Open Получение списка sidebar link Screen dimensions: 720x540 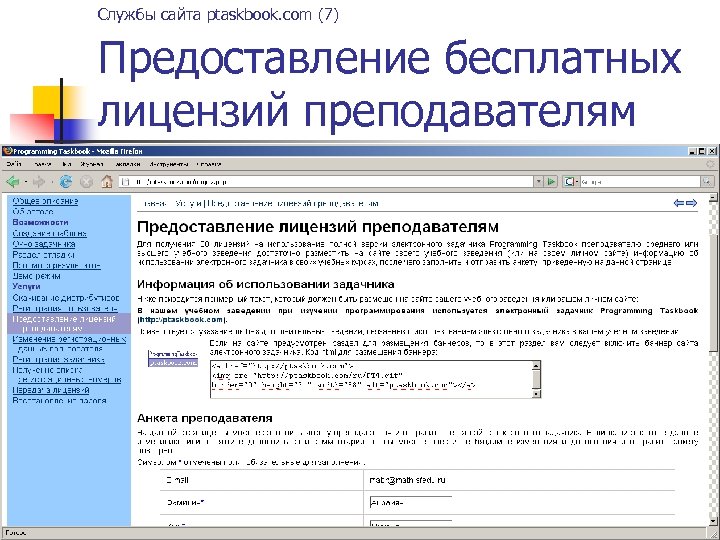pyautogui.click(x=67, y=375)
